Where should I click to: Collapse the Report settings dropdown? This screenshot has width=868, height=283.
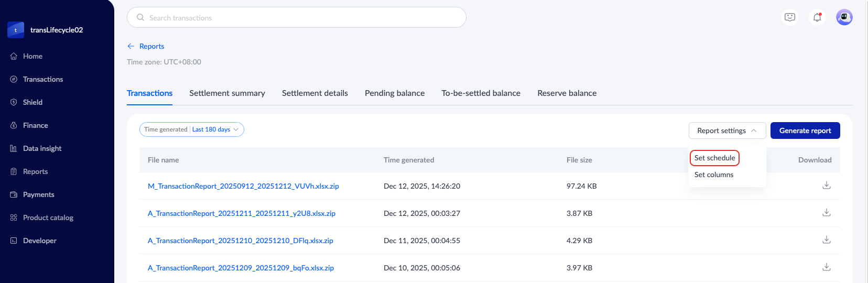[727, 130]
